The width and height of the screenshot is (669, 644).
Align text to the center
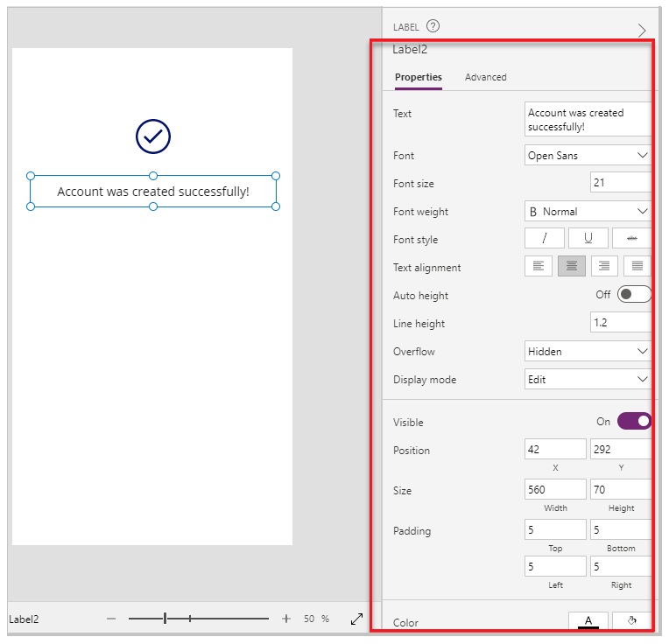click(572, 266)
